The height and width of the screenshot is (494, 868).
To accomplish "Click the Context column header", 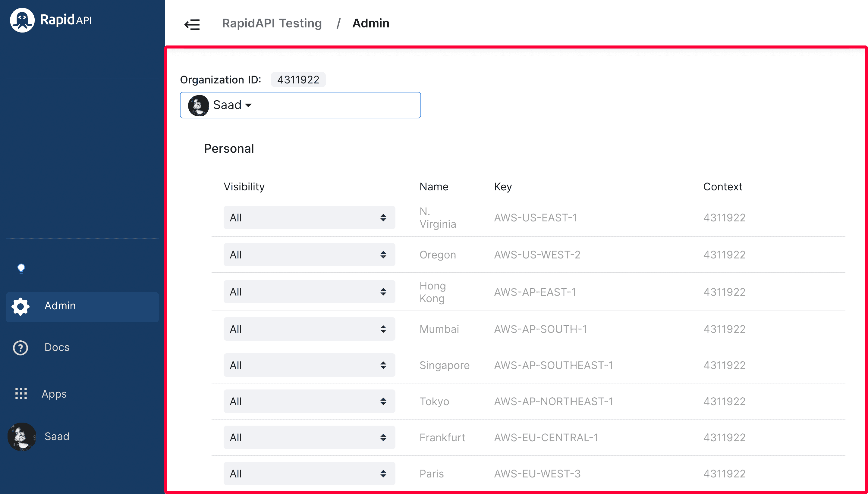I will click(x=723, y=187).
